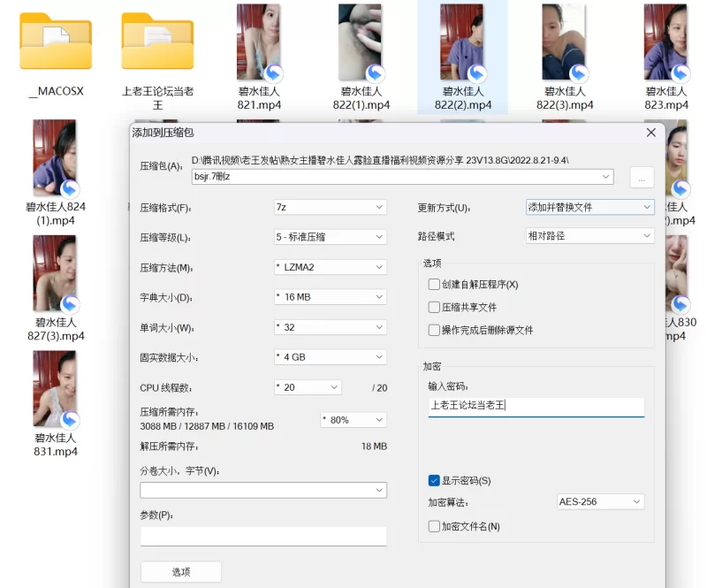Open the 压缩格式 7z dropdown

click(330, 207)
